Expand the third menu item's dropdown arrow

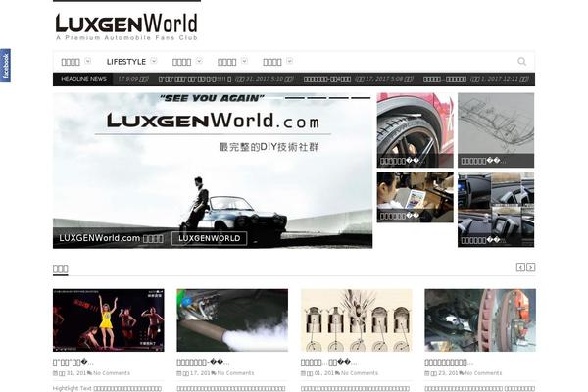coord(199,61)
